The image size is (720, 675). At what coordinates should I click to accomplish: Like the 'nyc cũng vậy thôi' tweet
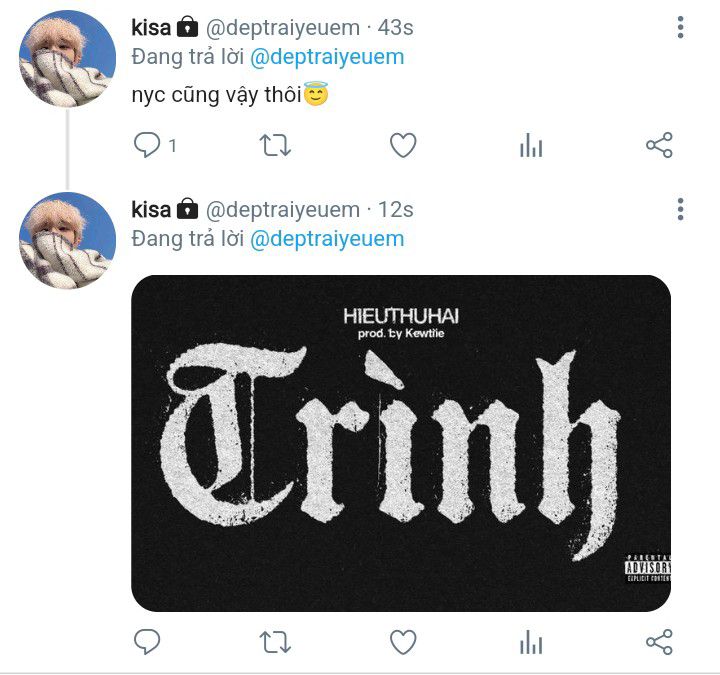403,145
